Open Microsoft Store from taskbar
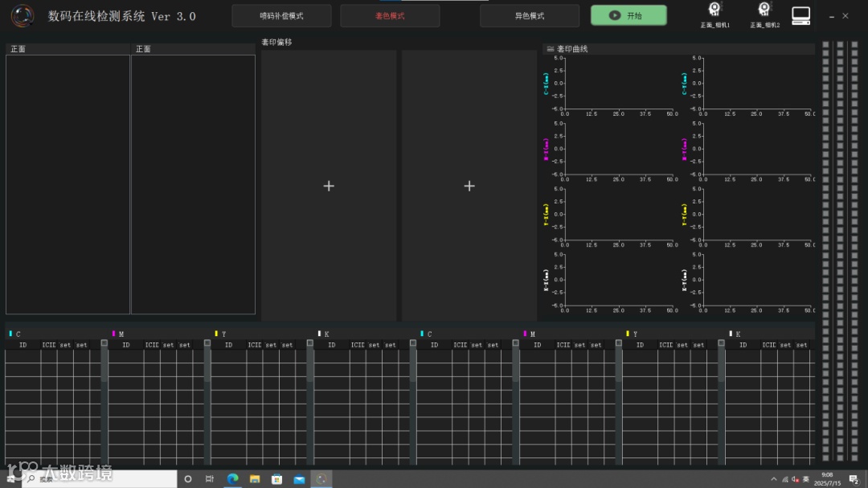The image size is (868, 488). coord(276,478)
